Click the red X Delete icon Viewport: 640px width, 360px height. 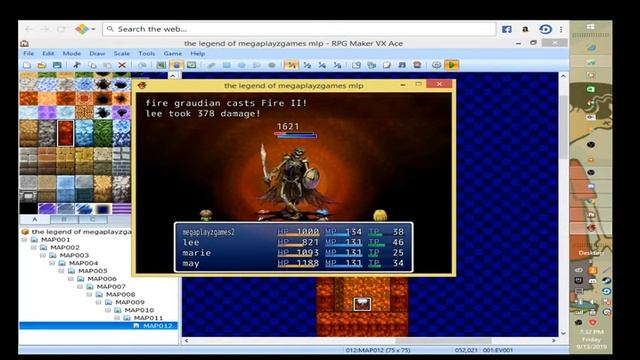click(122, 65)
